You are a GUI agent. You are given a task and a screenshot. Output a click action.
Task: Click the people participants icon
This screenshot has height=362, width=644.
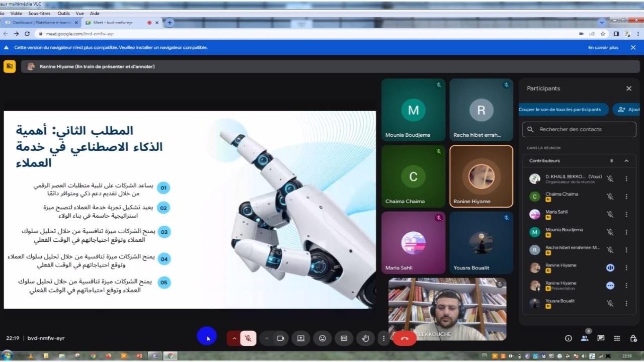(585, 338)
